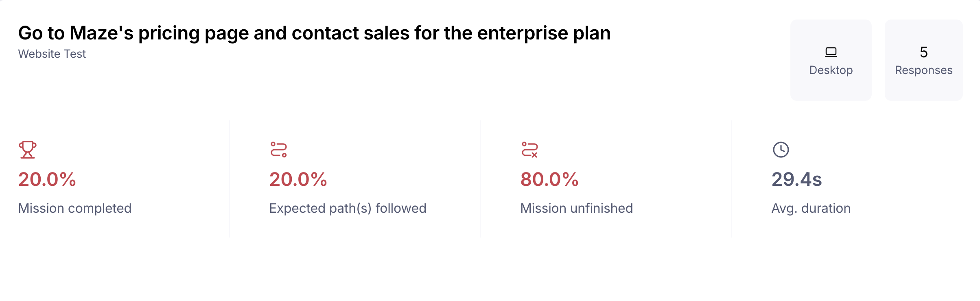Click the crossed path icon for Mission unfinished

pos(530,150)
